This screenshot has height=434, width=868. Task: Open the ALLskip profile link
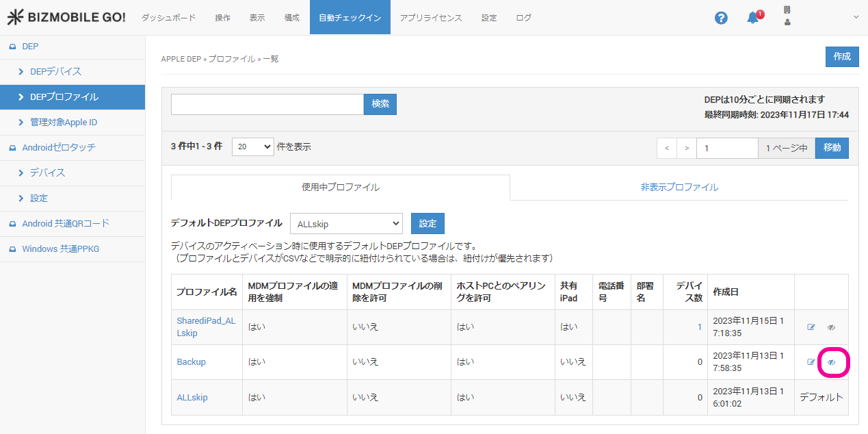[192, 398]
